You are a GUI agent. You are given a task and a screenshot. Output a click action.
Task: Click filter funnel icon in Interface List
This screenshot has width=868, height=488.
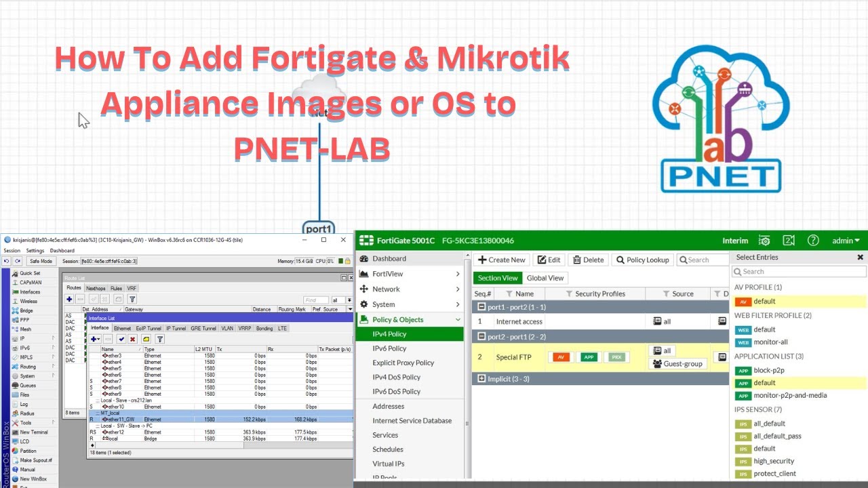[x=160, y=339]
